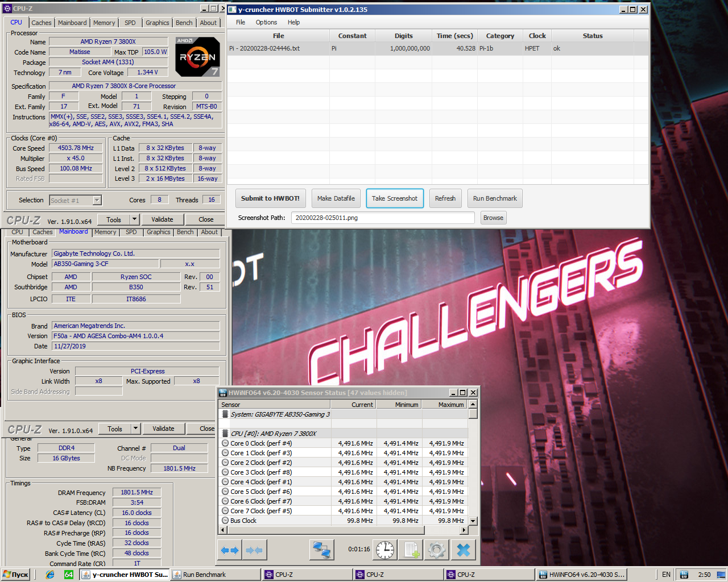Click HWiNFO vertical scrollbar down arrow
This screenshot has width=728, height=582.
[473, 521]
